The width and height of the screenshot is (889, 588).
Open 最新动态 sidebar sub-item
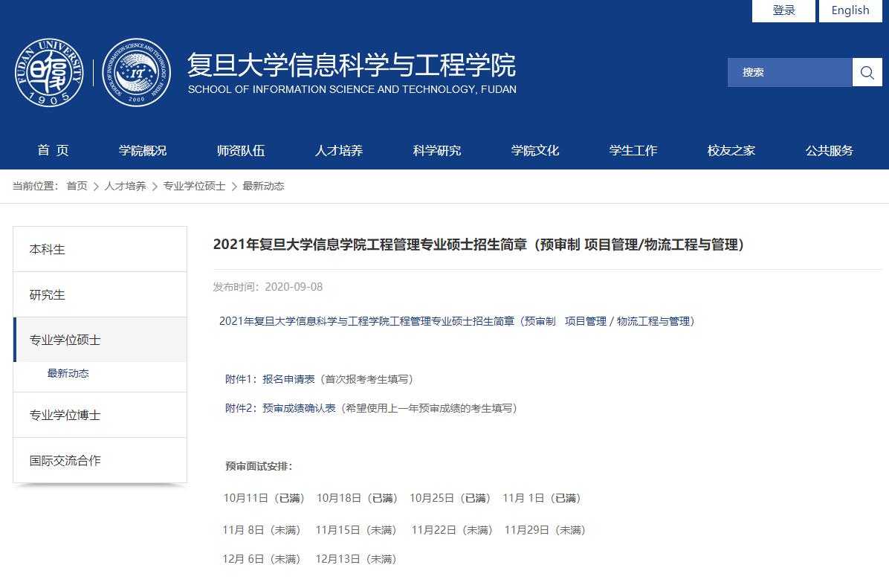(x=68, y=373)
